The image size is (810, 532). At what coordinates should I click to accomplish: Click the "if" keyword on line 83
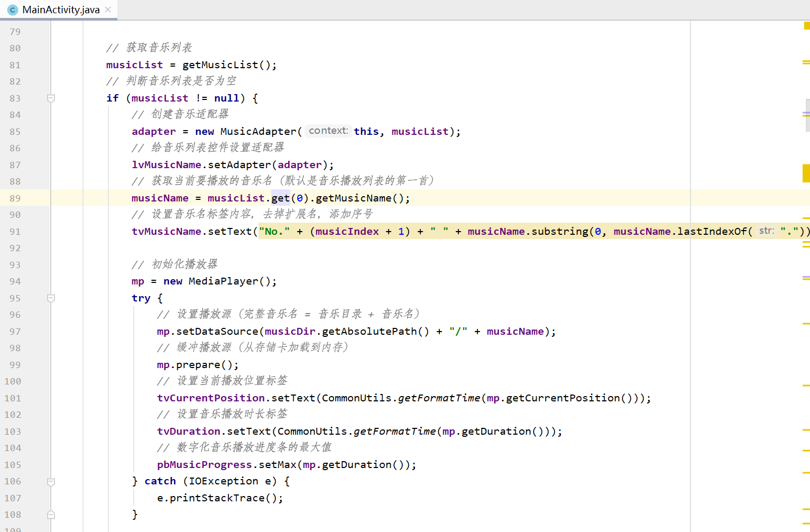click(x=113, y=98)
